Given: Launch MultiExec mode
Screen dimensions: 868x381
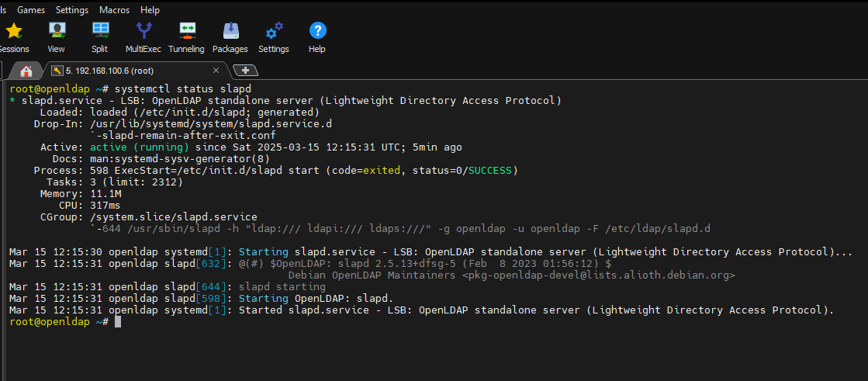Looking at the screenshot, I should click(144, 36).
